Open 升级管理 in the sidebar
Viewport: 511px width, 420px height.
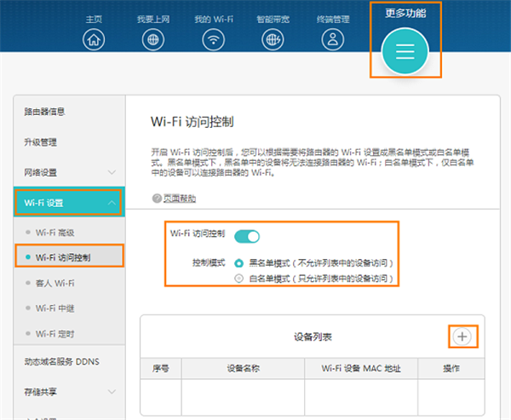[41, 142]
